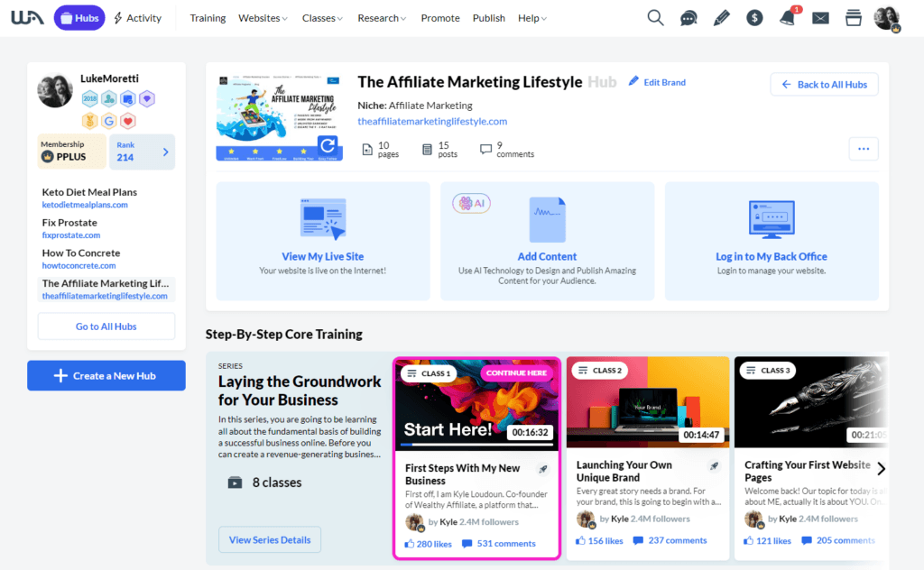924x570 pixels.
Task: Advance class carousel with right chevron
Action: tap(881, 469)
